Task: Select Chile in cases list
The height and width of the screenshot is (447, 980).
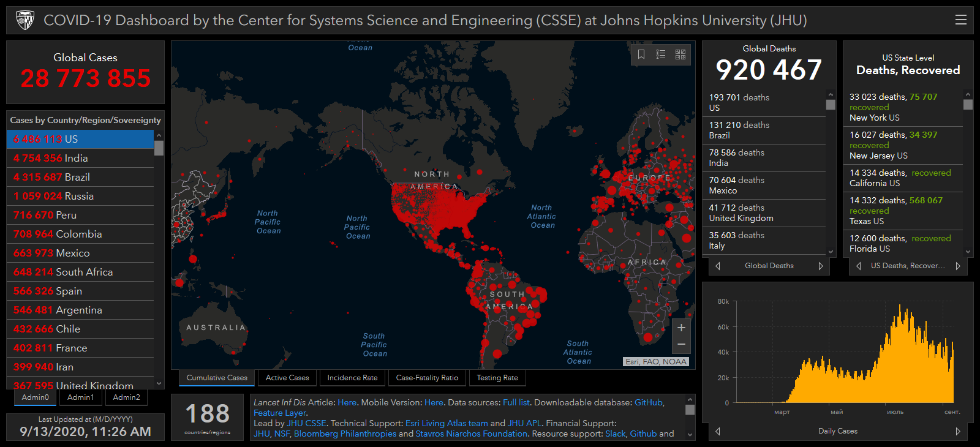Action: [x=80, y=329]
